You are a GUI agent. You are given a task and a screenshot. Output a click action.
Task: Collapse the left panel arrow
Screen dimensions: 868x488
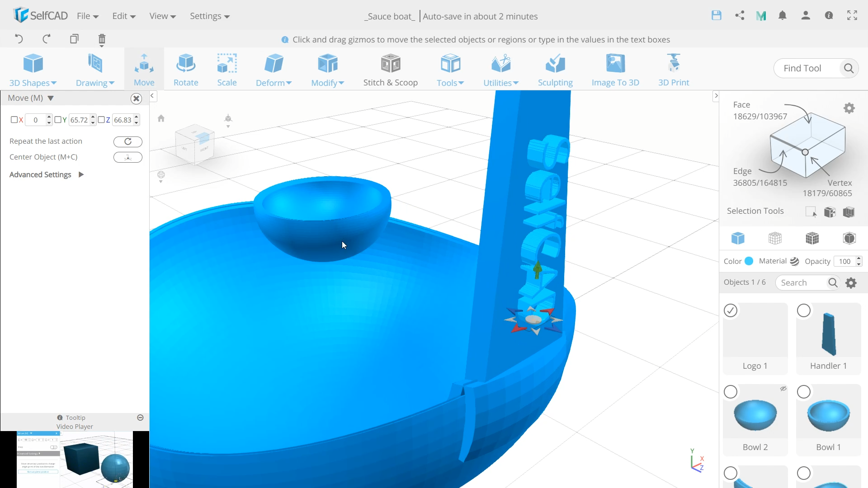coord(152,96)
